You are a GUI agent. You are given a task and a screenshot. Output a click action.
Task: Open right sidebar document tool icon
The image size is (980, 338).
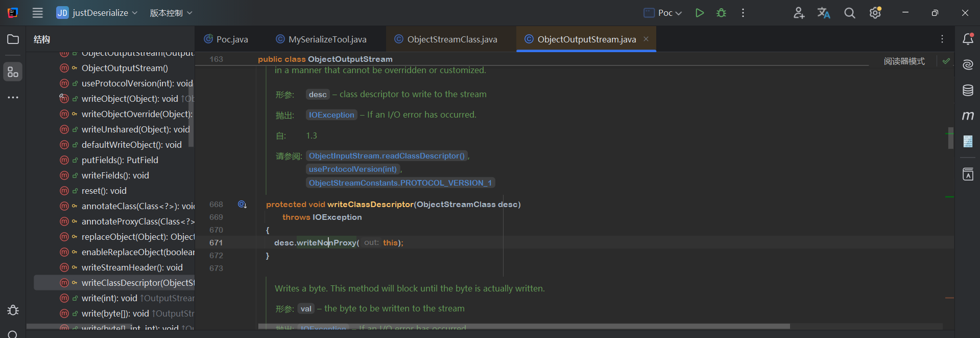968,141
